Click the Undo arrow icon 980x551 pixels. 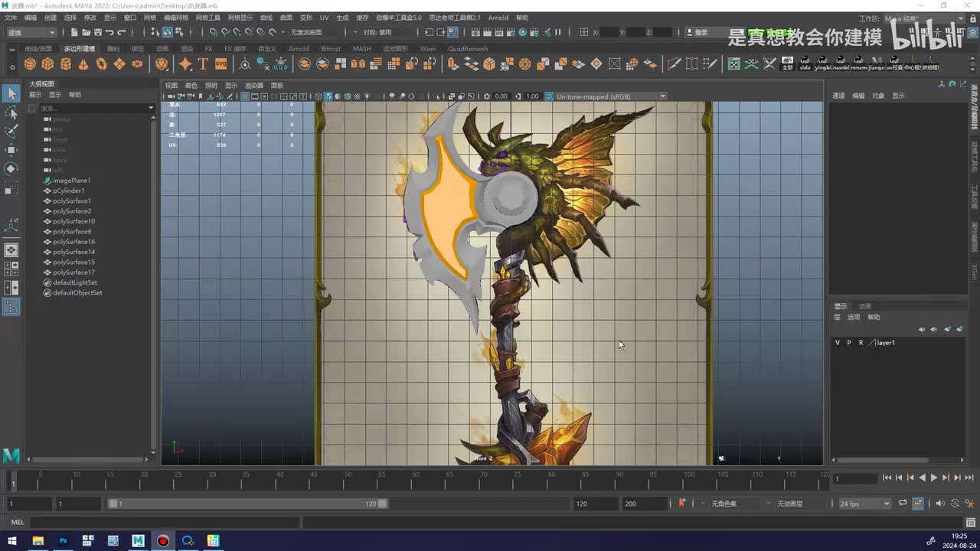109,32
